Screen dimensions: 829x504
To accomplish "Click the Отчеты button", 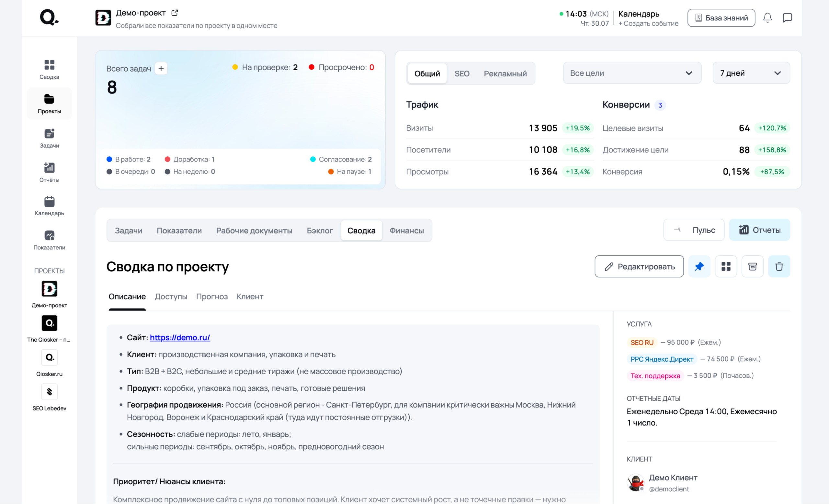I will click(x=759, y=230).
